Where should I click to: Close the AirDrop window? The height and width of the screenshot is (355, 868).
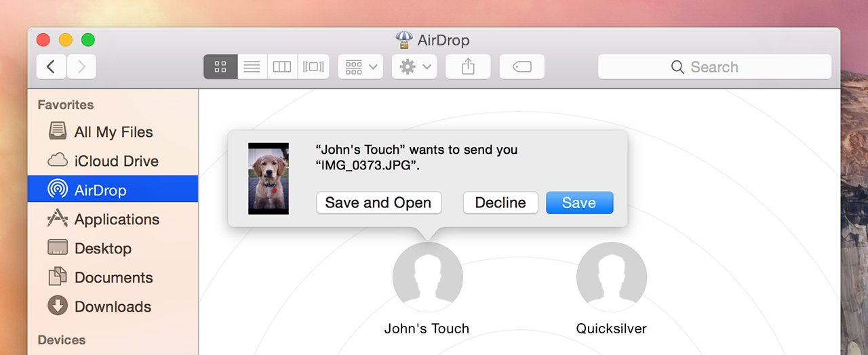click(x=43, y=40)
